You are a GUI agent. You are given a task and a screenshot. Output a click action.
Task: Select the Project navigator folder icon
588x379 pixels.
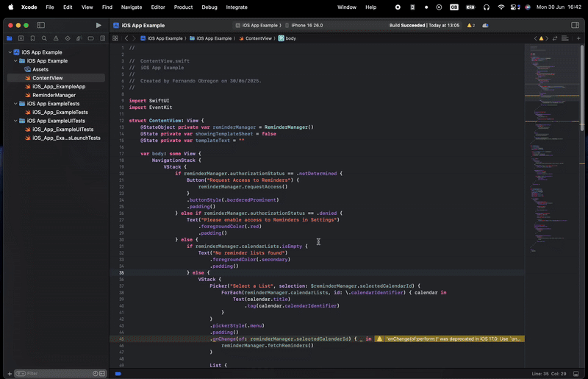coord(10,38)
